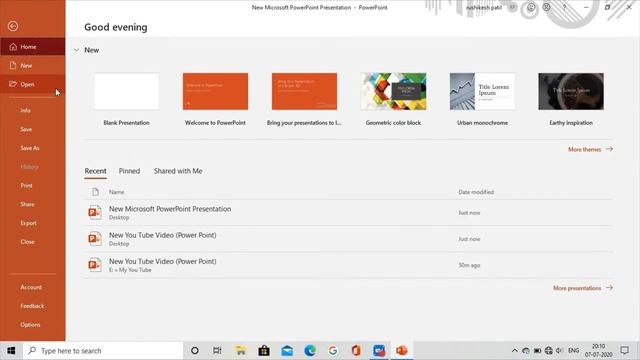The height and width of the screenshot is (360, 640).
Task: Open New You Tube Video file on Desktop
Action: pyautogui.click(x=348, y=239)
